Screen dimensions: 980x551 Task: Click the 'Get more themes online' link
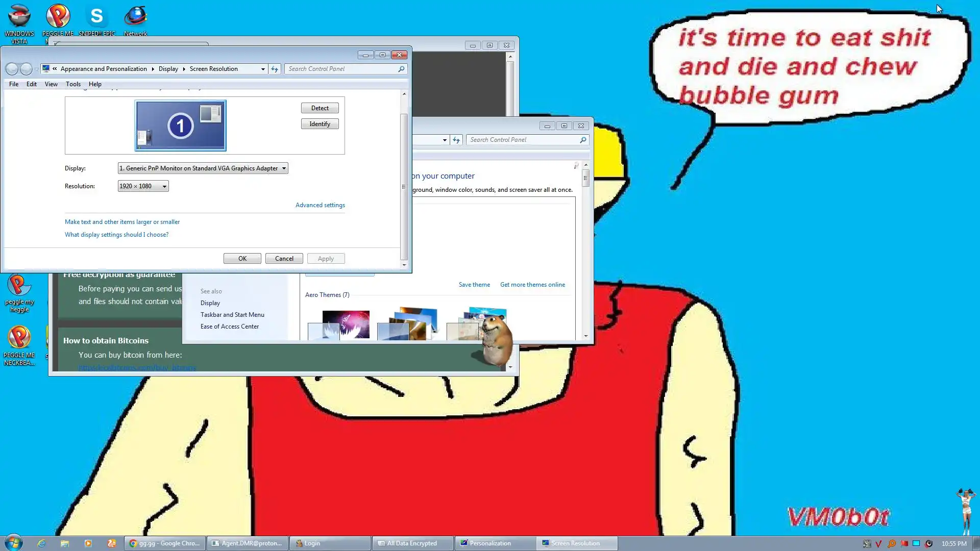click(x=532, y=285)
